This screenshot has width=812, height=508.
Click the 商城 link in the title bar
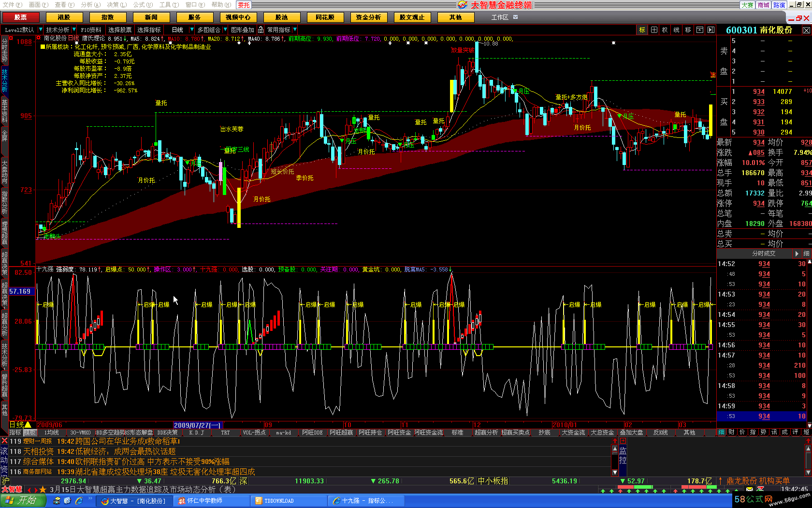pos(763,5)
